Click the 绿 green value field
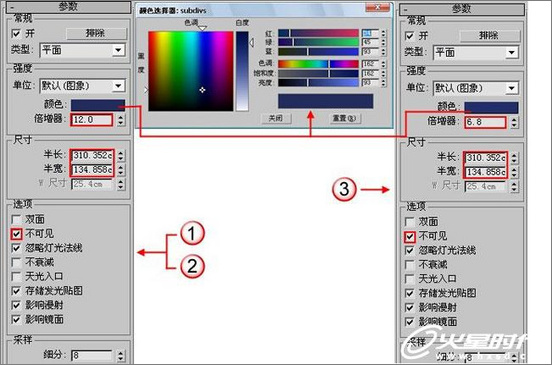Viewport: 552px width, 365px height. coord(370,42)
